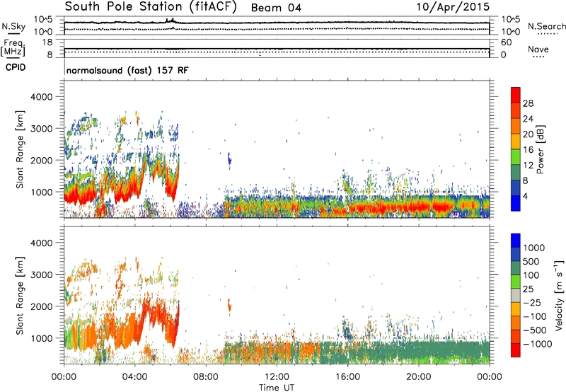Screen dimensions: 566x392
Task: Select the Time UT axis title
Action: [x=277, y=388]
